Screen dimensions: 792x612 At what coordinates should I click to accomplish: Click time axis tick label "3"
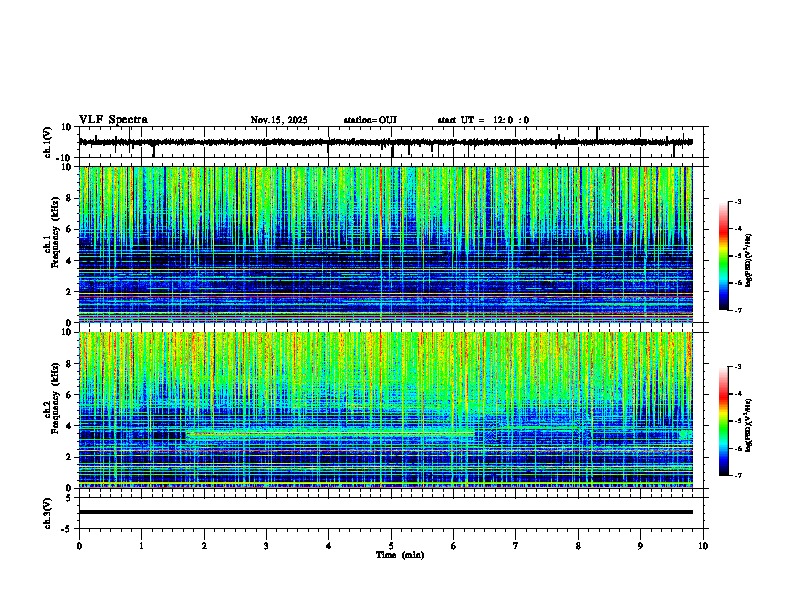click(266, 546)
